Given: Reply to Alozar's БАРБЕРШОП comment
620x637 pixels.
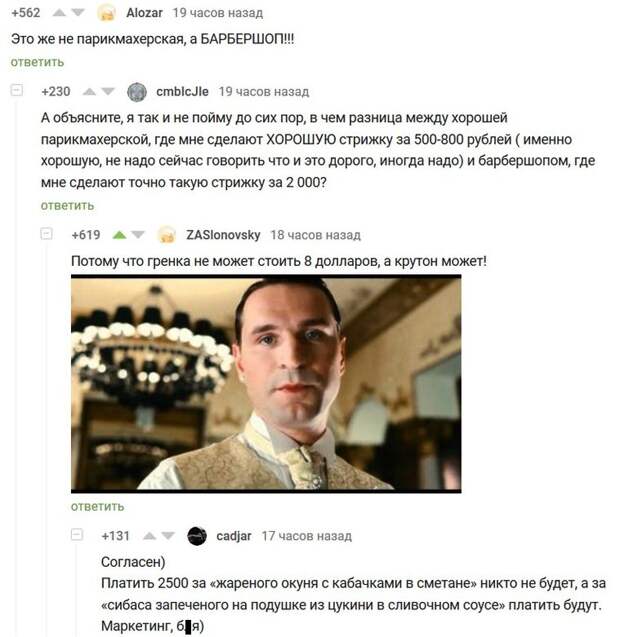Looking at the screenshot, I should pyautogui.click(x=37, y=62).
